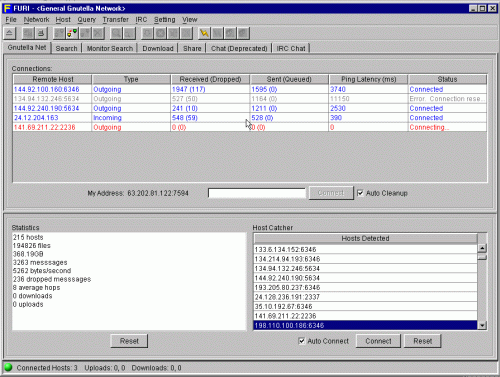Click the Ping Latency (ms) column header

[x=368, y=79]
